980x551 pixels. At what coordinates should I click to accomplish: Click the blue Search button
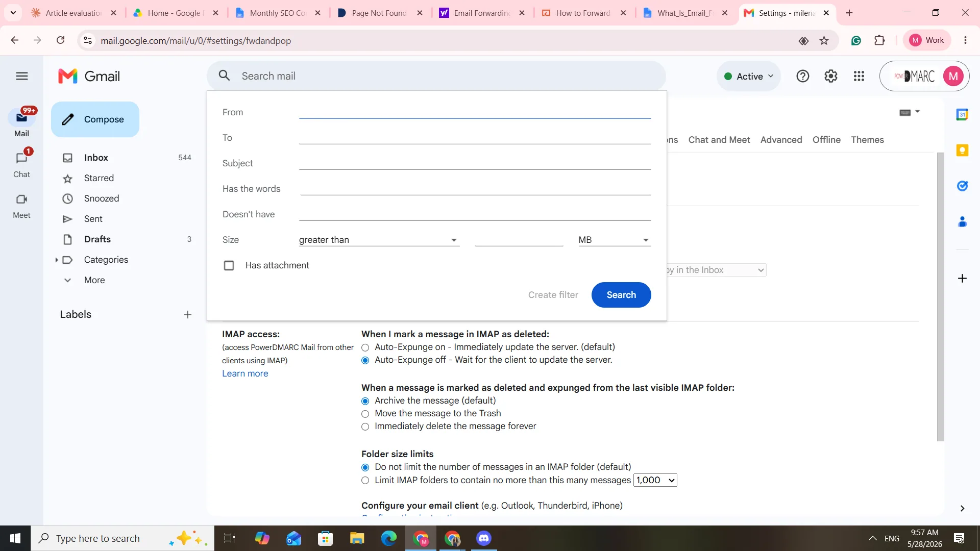click(621, 295)
